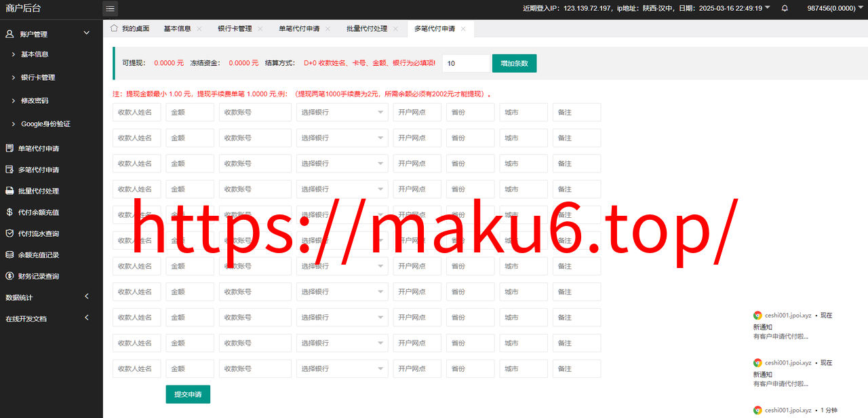Click the 123.139.72.197 login IP text

(x=588, y=9)
